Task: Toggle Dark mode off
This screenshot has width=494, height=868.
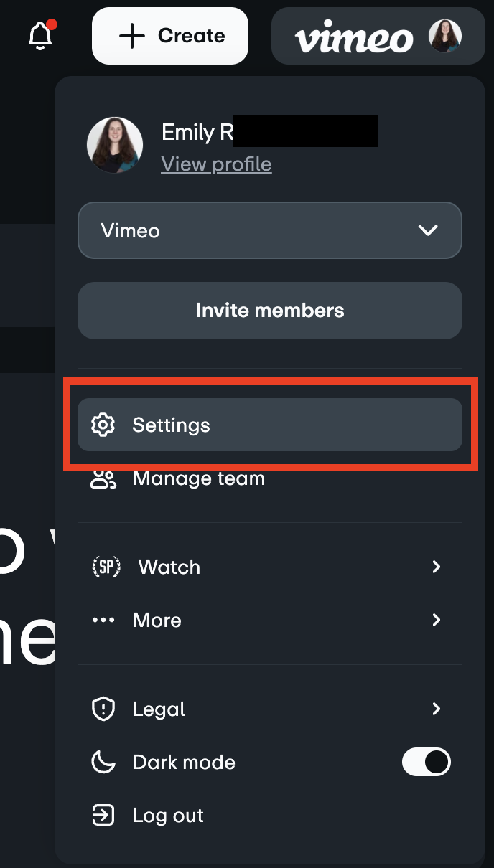Action: (427, 762)
